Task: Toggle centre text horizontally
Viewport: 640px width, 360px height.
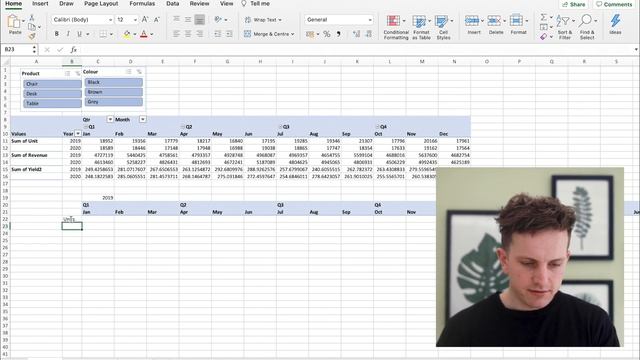Action: point(188,34)
